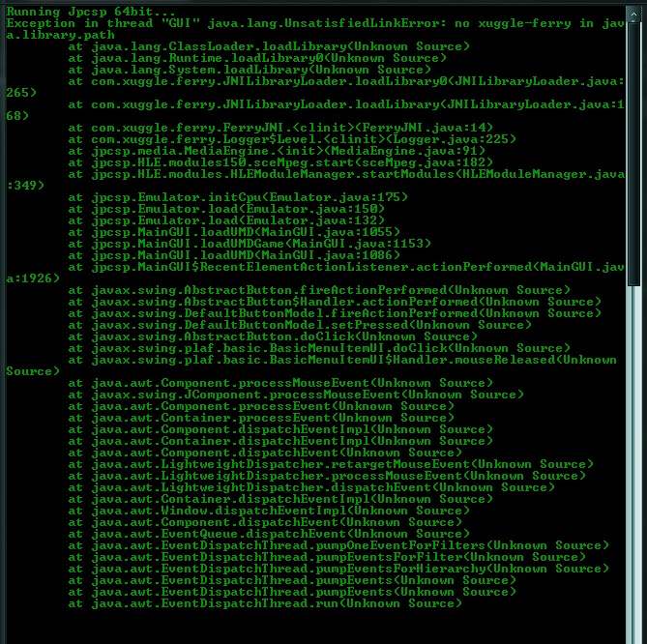Click the HLEModuleManager.startModules trace line
The image size is (647, 644).
click(346, 174)
